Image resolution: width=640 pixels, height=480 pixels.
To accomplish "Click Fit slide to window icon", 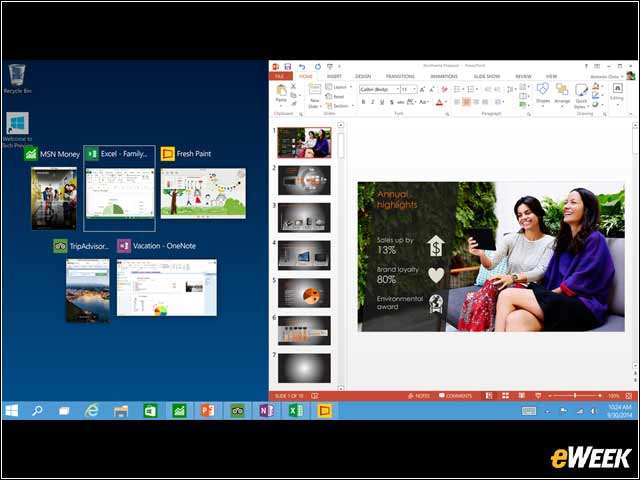I will click(629, 396).
